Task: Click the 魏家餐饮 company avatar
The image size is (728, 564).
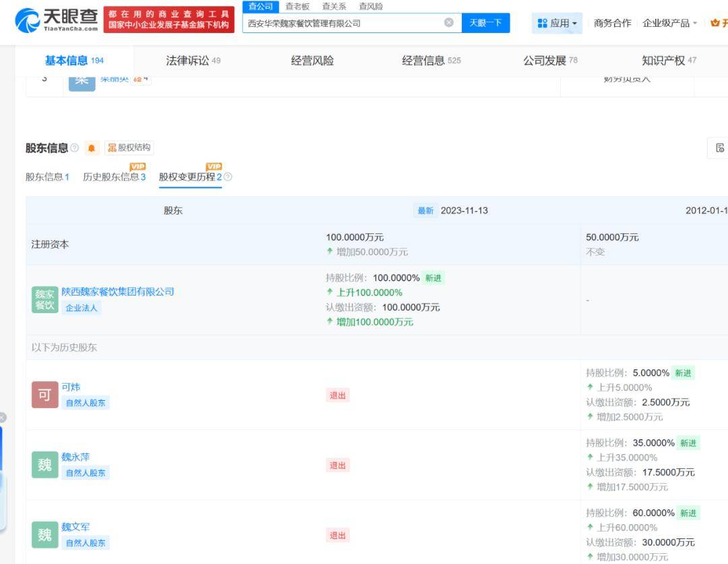Action: [x=44, y=300]
